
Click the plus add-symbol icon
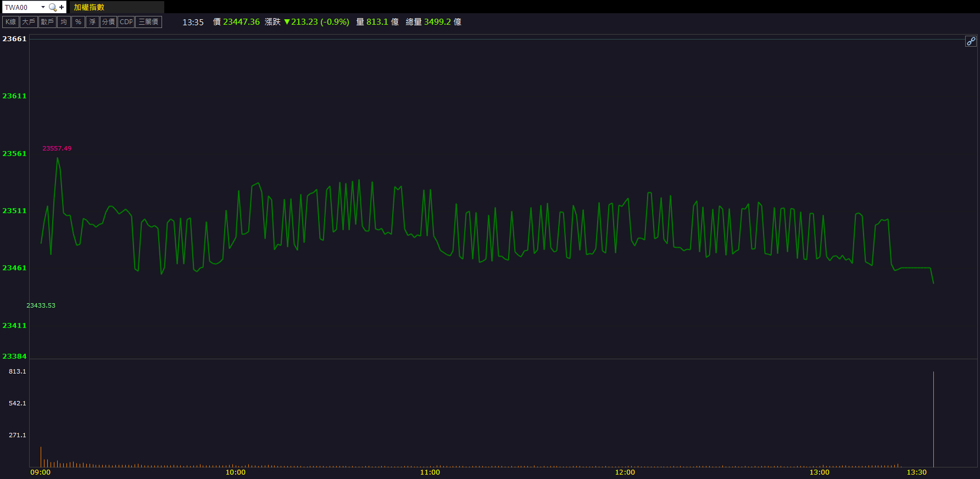(x=62, y=7)
